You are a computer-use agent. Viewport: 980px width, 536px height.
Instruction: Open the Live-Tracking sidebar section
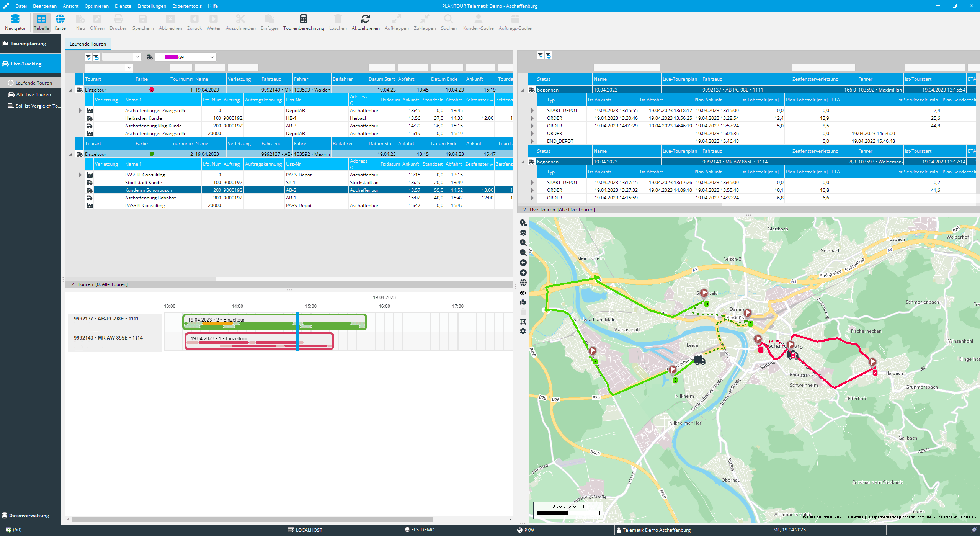tap(31, 64)
